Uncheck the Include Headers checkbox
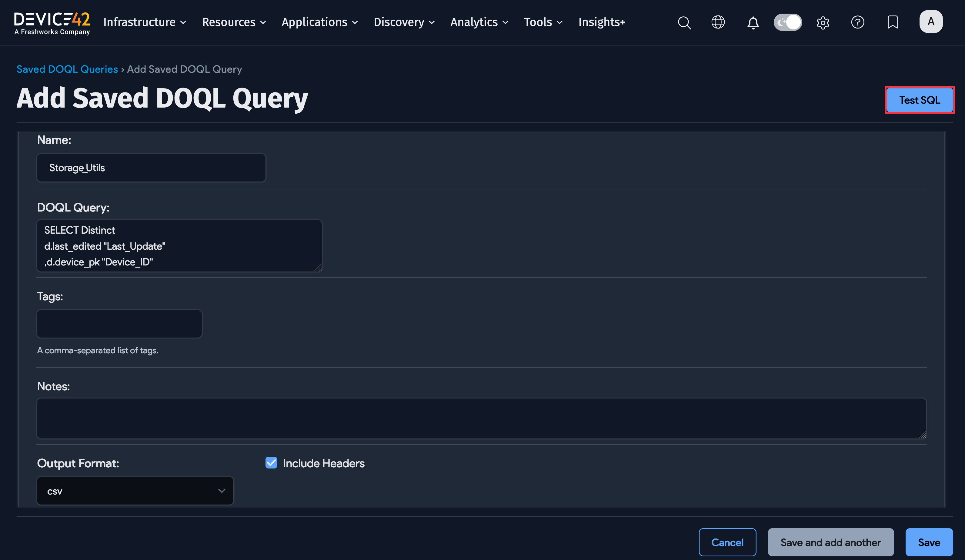This screenshot has height=560, width=965. click(x=271, y=463)
